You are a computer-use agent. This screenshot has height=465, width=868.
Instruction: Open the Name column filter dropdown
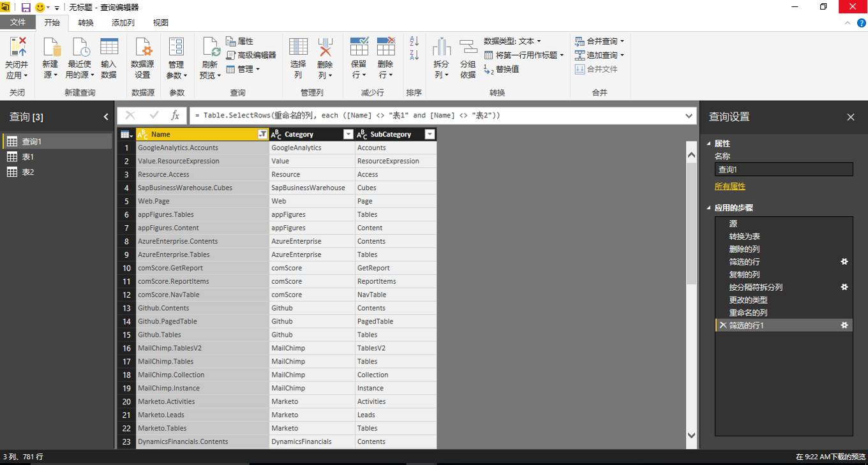[x=262, y=135]
